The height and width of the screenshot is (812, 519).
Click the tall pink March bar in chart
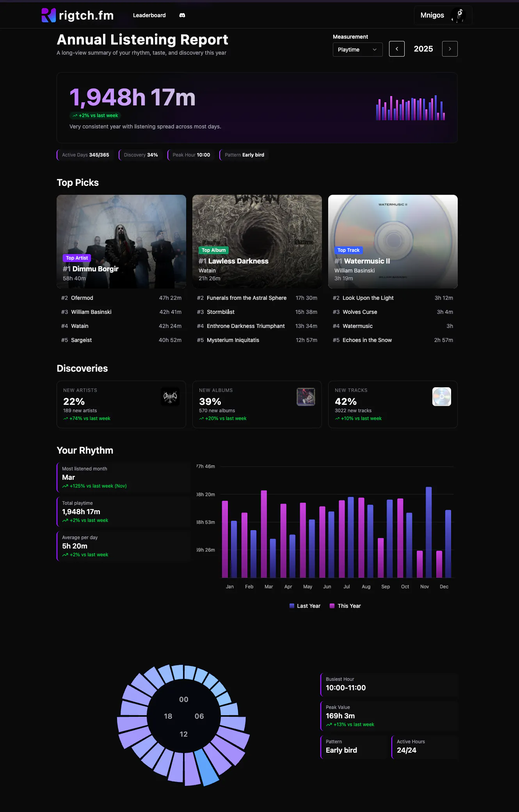(x=264, y=534)
